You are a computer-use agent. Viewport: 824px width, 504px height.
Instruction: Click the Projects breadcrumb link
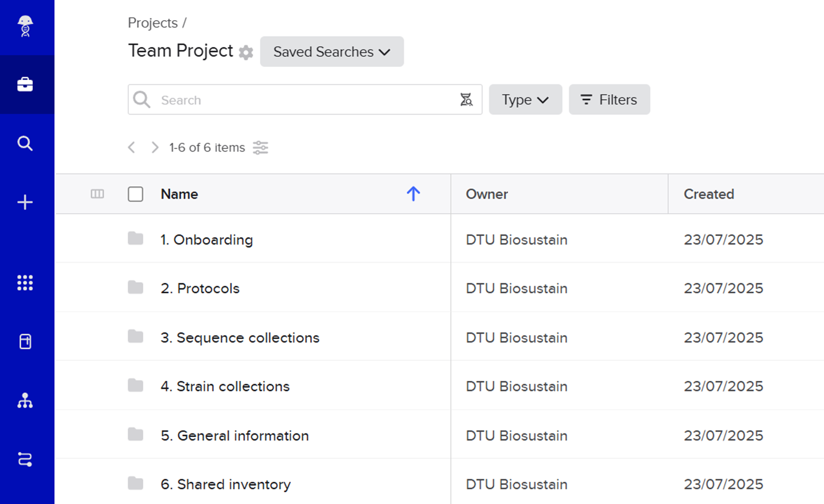[x=153, y=23]
